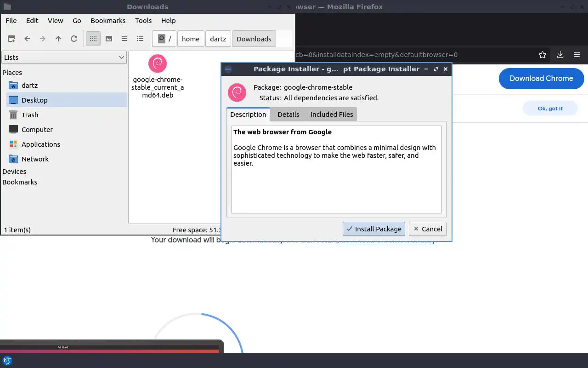588x368 pixels.
Task: Open the View menu
Action: (56, 21)
